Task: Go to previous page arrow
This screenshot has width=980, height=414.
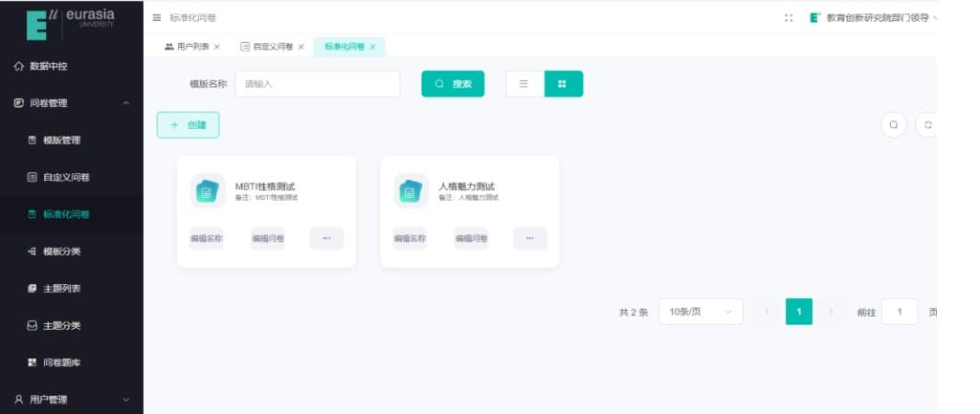Action: pyautogui.click(x=767, y=312)
